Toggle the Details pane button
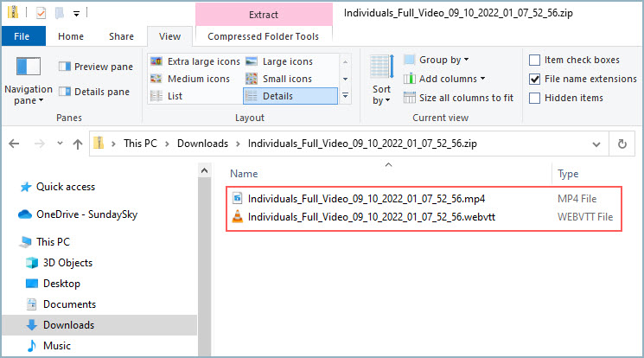Screen dimensions: 644x358 [94, 92]
